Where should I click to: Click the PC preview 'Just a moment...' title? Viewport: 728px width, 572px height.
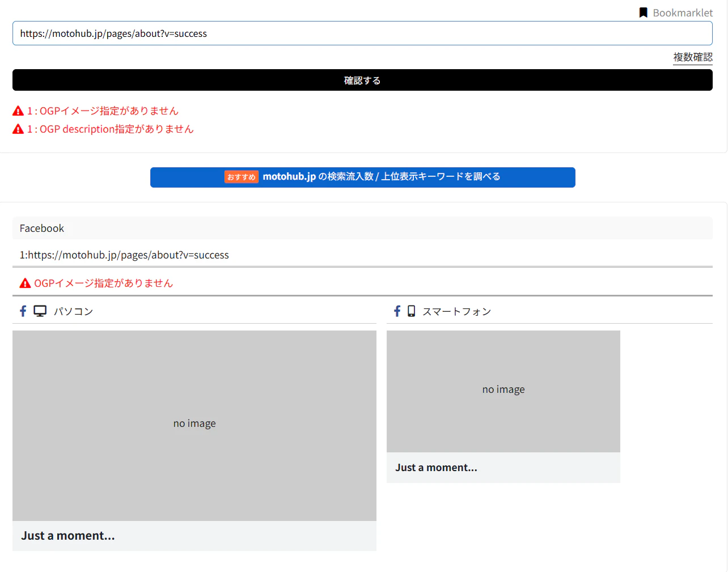[68, 536]
